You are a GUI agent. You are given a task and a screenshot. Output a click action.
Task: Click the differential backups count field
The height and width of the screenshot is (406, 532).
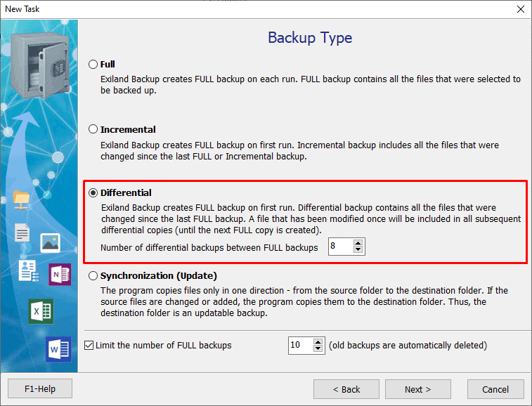(x=341, y=247)
